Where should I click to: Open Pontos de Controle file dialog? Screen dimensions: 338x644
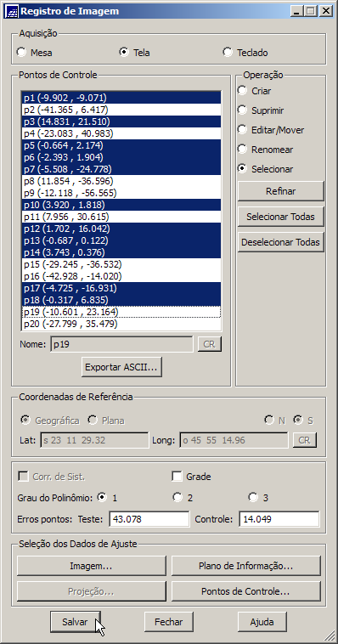click(246, 591)
